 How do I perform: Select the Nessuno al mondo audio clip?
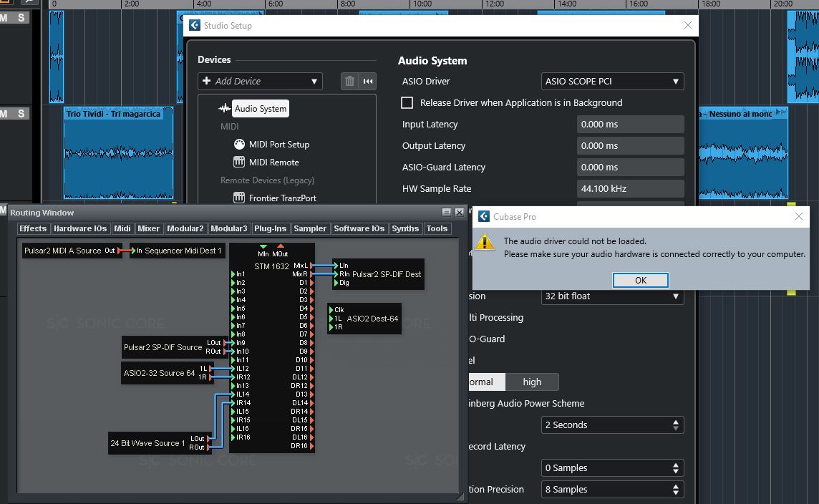coord(743,153)
